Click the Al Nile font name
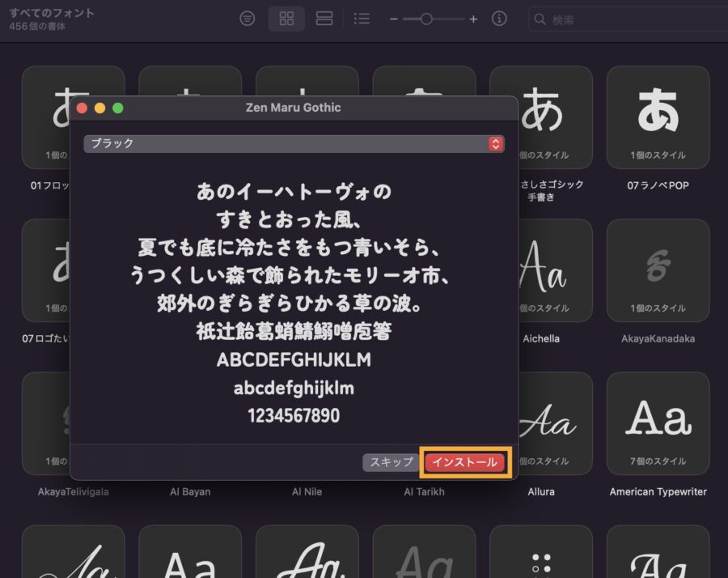The image size is (728, 578). coord(307,491)
